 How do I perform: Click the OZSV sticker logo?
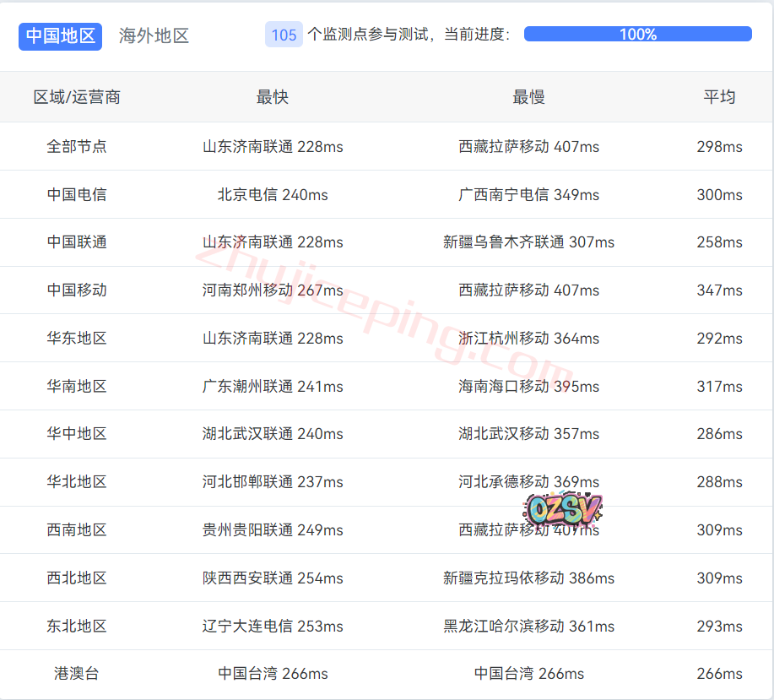coord(563,509)
